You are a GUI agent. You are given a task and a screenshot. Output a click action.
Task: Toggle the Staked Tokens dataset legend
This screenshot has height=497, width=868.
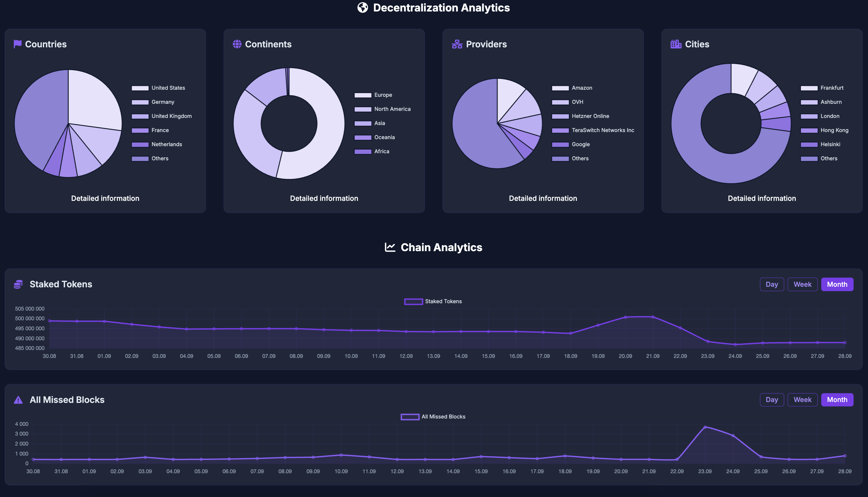click(x=433, y=301)
